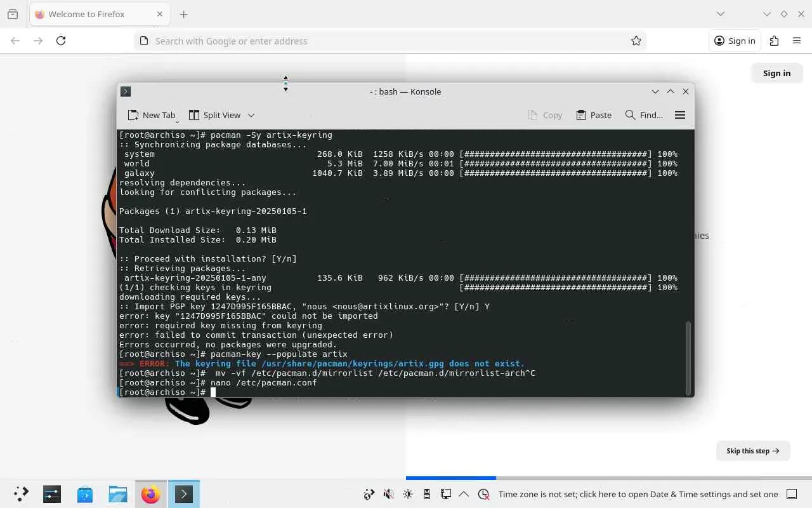Focus the Firefox address bar

pos(390,41)
